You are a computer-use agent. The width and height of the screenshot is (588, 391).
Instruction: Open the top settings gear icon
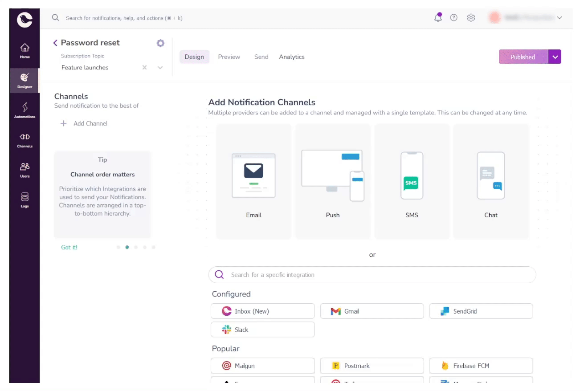click(x=470, y=18)
